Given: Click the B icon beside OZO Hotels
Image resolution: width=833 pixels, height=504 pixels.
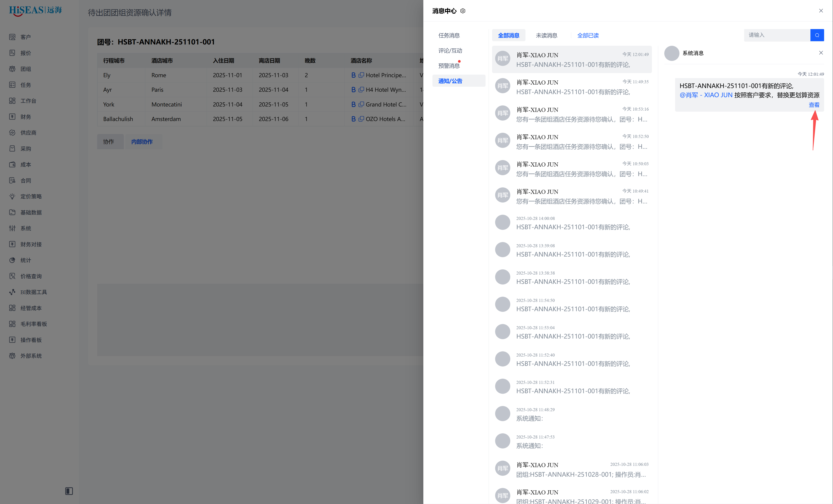Looking at the screenshot, I should coord(353,119).
